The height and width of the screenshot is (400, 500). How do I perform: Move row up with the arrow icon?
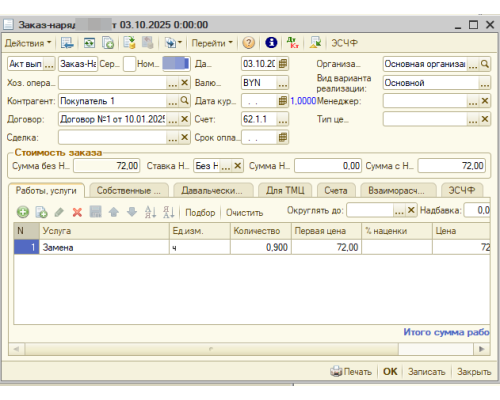[x=114, y=212]
